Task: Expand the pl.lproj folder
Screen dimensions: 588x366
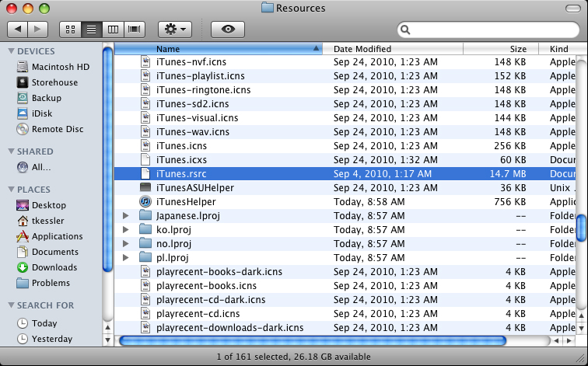Action: click(126, 258)
